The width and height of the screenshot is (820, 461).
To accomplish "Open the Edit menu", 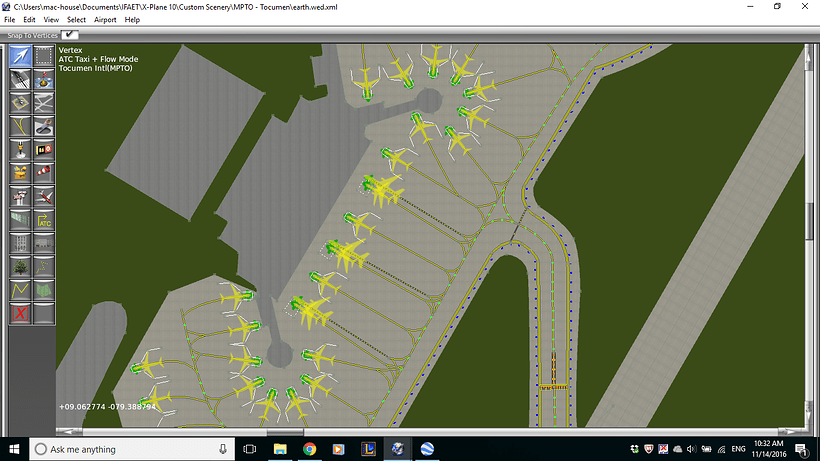I will [x=29, y=20].
